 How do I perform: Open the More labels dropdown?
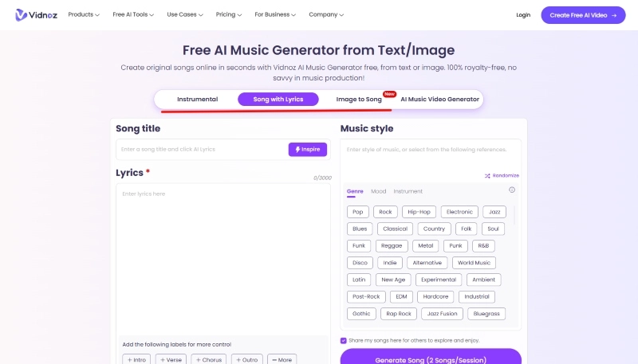282,359
